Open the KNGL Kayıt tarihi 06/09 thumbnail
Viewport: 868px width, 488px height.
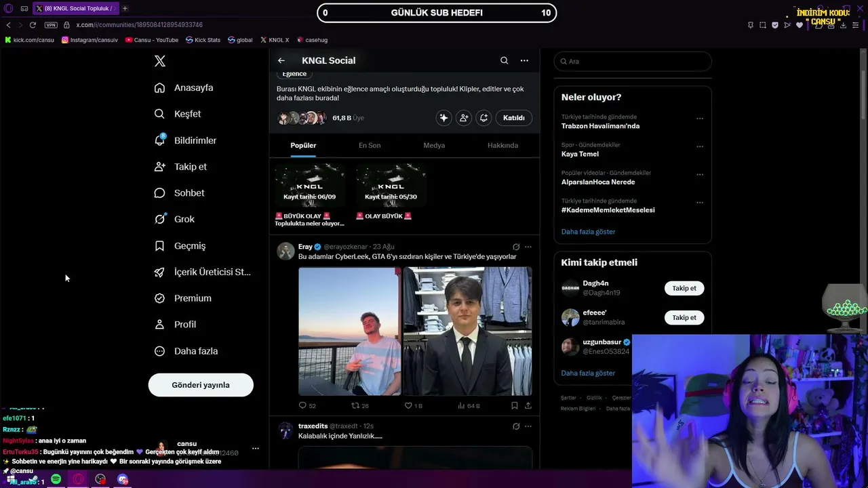[x=310, y=185]
